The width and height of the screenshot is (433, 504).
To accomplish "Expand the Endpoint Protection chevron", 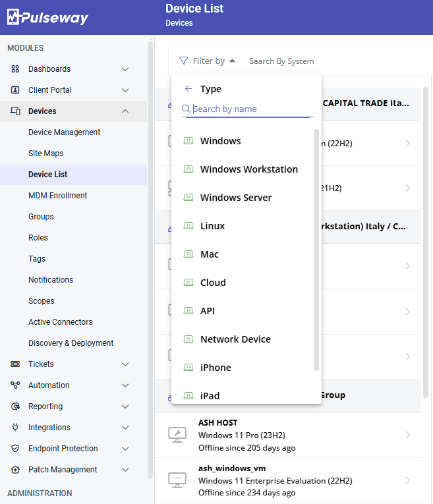I will pyautogui.click(x=125, y=449).
